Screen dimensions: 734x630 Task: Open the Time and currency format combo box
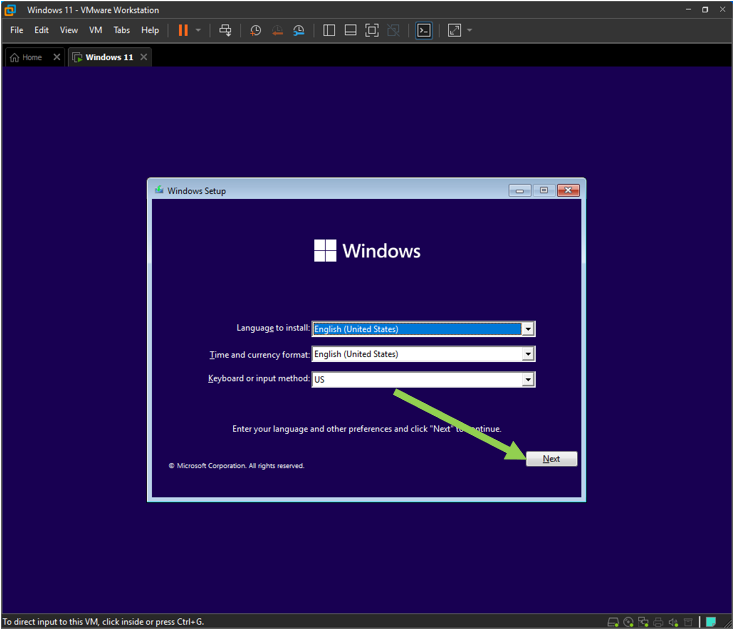pyautogui.click(x=423, y=354)
